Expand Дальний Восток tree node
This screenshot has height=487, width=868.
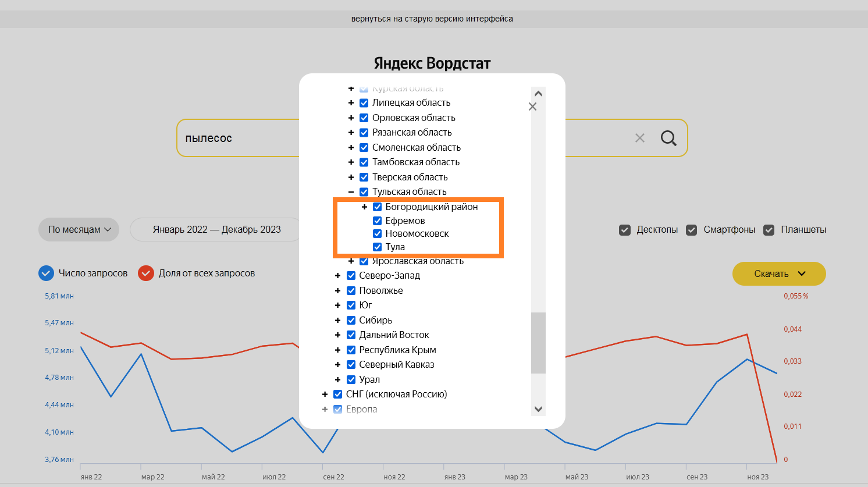tap(337, 335)
